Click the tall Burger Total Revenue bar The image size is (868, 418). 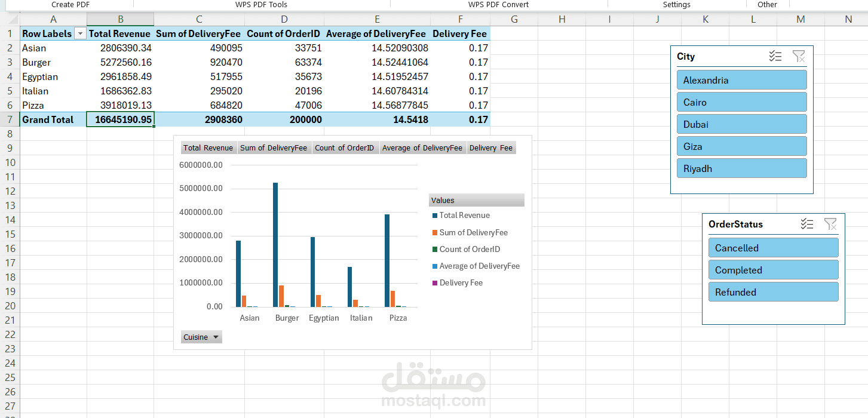tap(275, 245)
